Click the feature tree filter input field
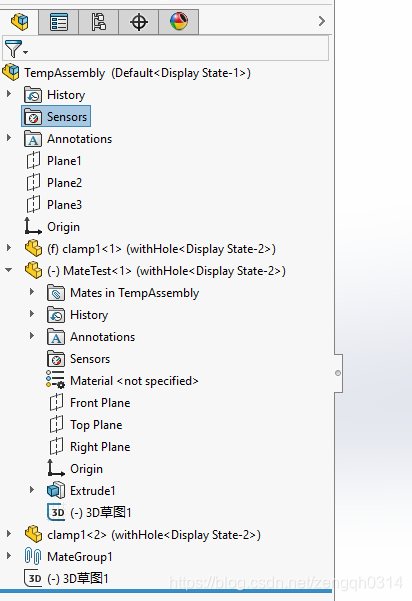Image resolution: width=412 pixels, height=601 pixels. tap(166, 48)
